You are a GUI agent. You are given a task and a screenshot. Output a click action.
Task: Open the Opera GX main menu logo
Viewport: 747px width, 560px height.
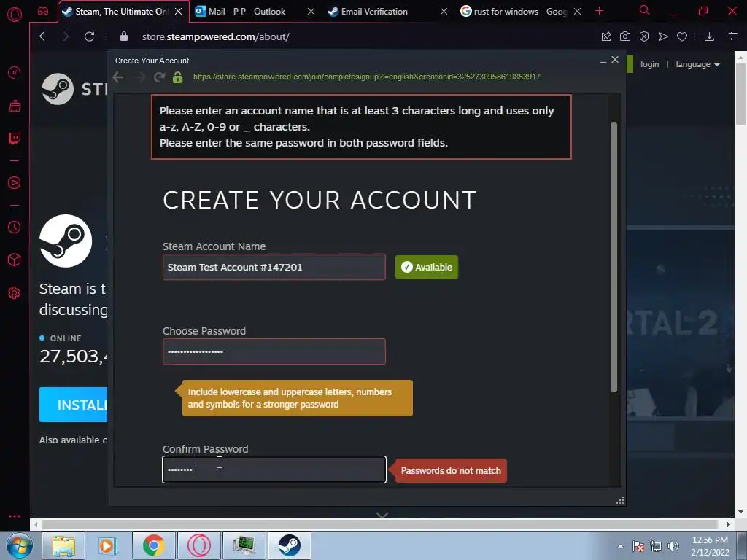click(x=15, y=15)
